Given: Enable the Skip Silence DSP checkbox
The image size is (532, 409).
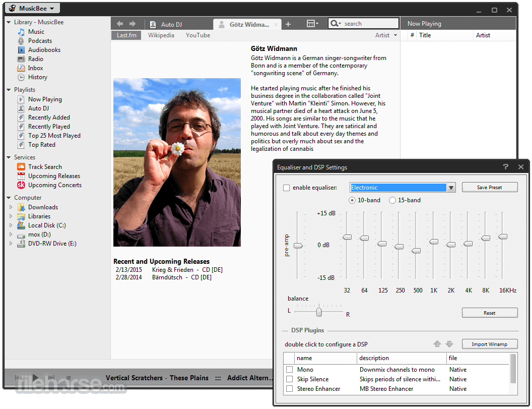Looking at the screenshot, I should click(289, 379).
